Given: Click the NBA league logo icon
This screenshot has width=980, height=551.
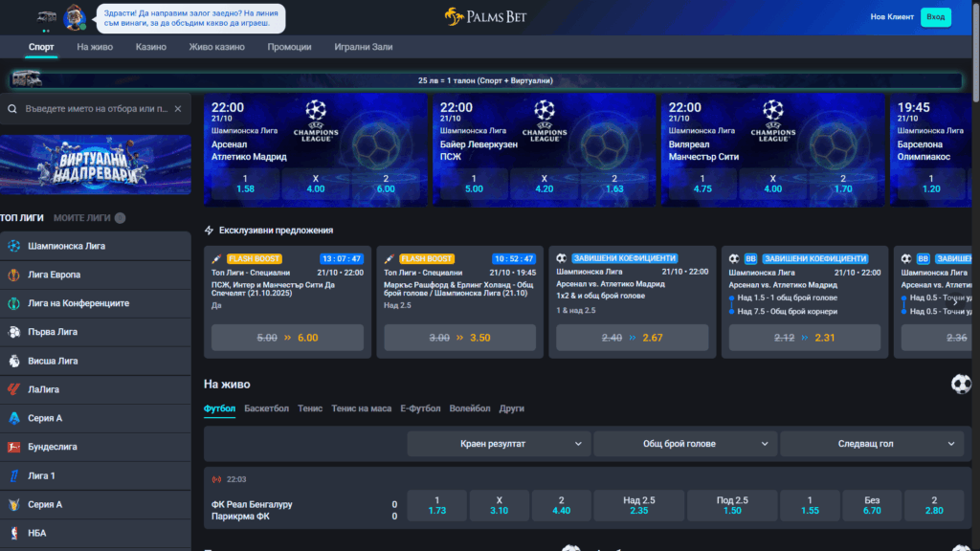Looking at the screenshot, I should coord(13,533).
